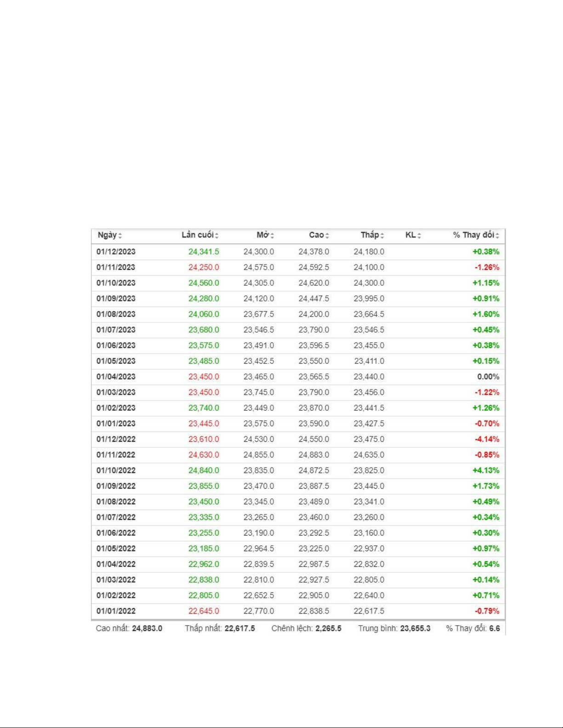This screenshot has height=728, width=563.
Task: Click the Cao nhất 24,883.0 summary
Action: click(129, 628)
